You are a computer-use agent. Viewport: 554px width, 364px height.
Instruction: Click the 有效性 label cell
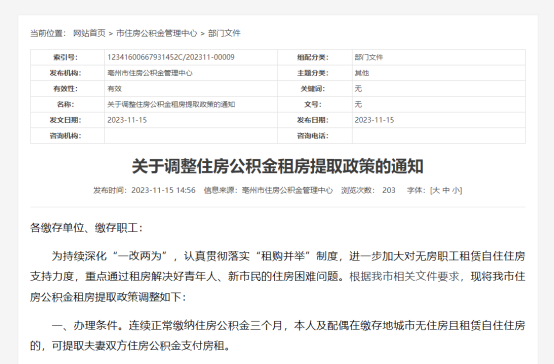(x=67, y=89)
